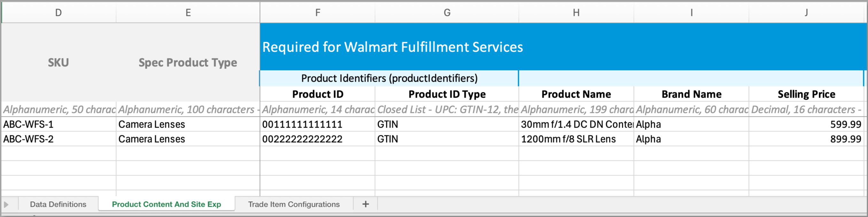This screenshot has height=217, width=868.
Task: Click the 'Alphanumeric, 50 charac' hint under SKU
Action: [58, 109]
